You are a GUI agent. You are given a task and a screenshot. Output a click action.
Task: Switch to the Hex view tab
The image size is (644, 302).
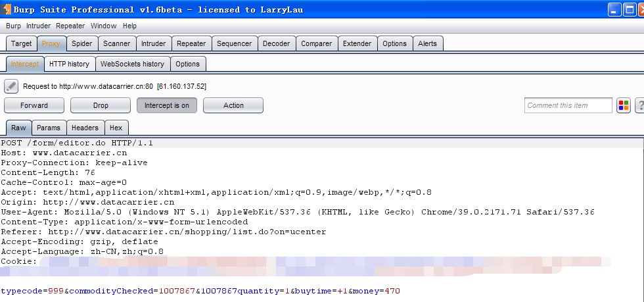click(x=116, y=128)
